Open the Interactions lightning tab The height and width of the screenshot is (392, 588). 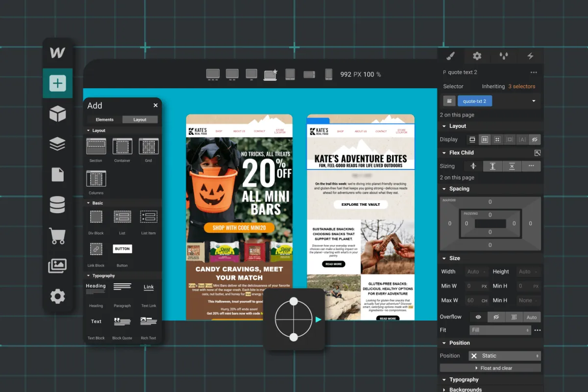(x=530, y=56)
